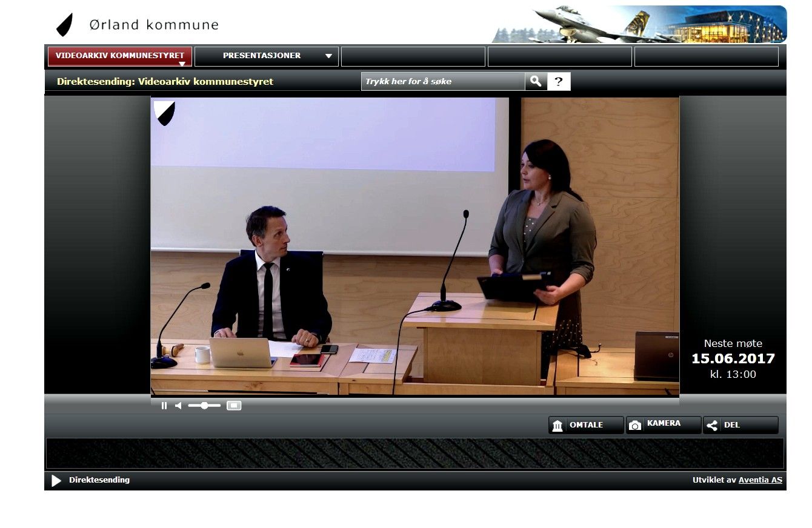
Task: Open the Videoarkiv Kommunestyret tab
Action: point(119,55)
